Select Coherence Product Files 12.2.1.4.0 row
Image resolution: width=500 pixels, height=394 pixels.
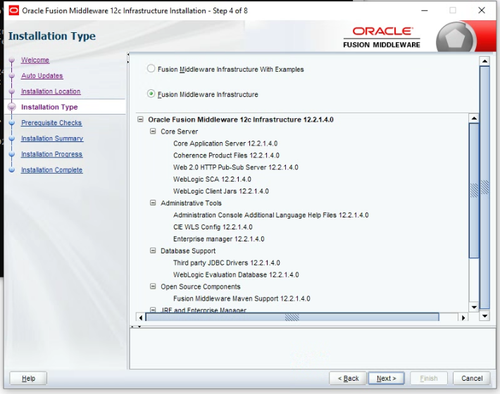pyautogui.click(x=226, y=155)
